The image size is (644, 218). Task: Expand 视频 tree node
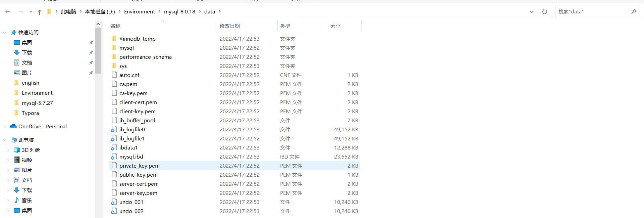click(8, 160)
